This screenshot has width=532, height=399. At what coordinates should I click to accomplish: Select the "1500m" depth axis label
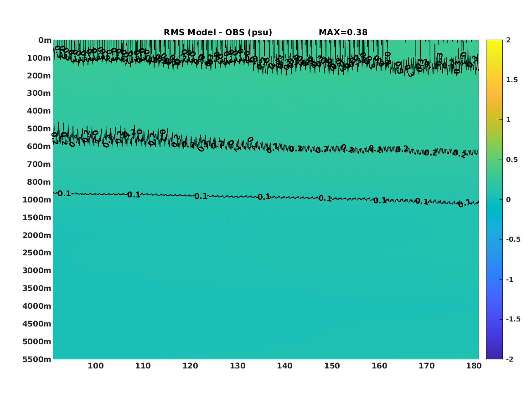[37, 218]
